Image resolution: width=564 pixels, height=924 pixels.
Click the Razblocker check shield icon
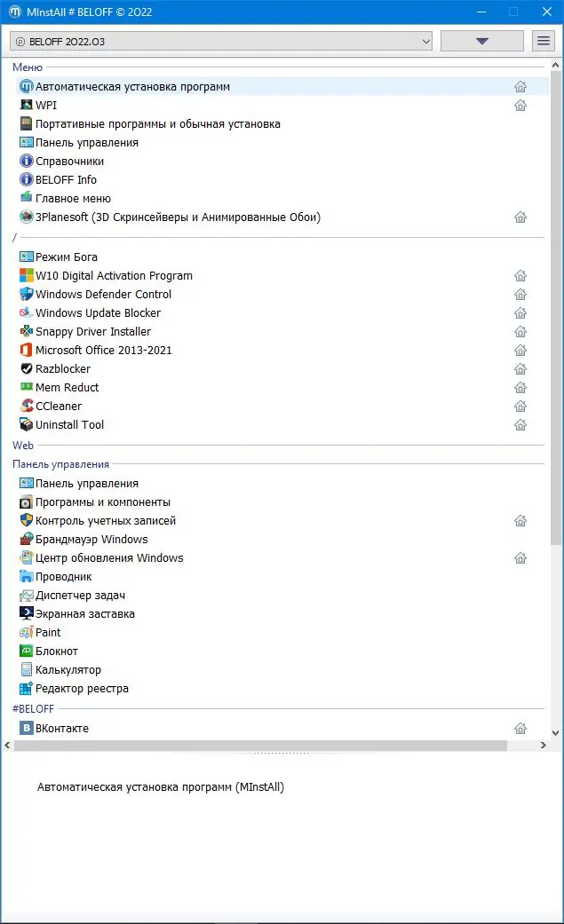(26, 368)
